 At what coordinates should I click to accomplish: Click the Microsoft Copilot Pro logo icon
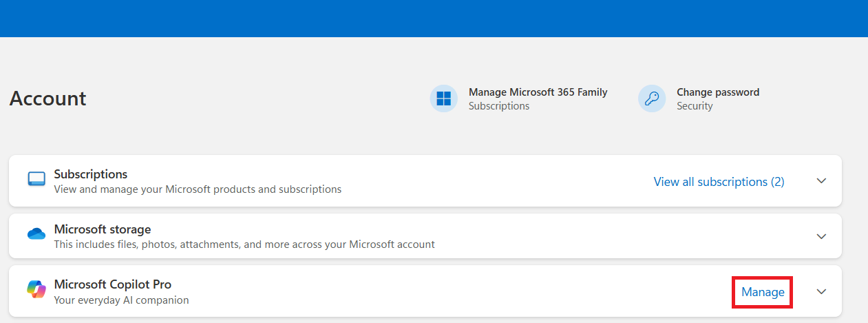pyautogui.click(x=36, y=290)
